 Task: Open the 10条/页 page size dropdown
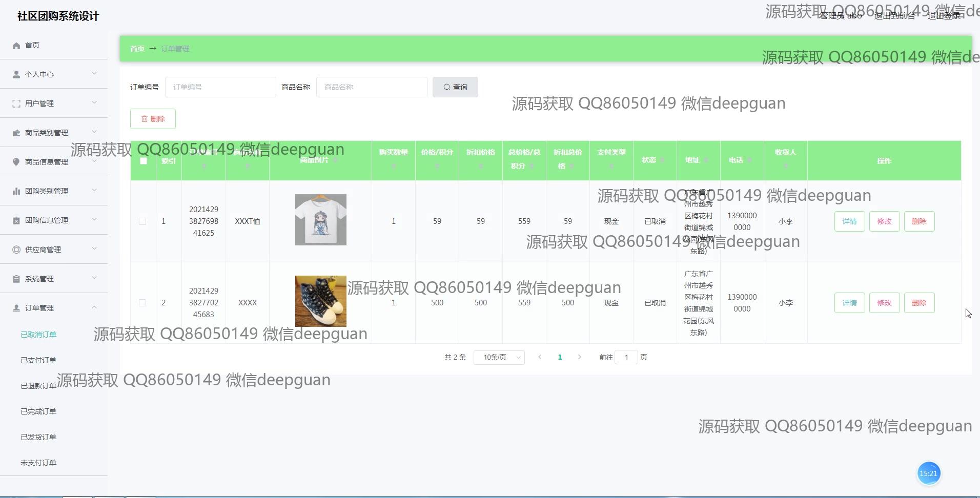499,357
